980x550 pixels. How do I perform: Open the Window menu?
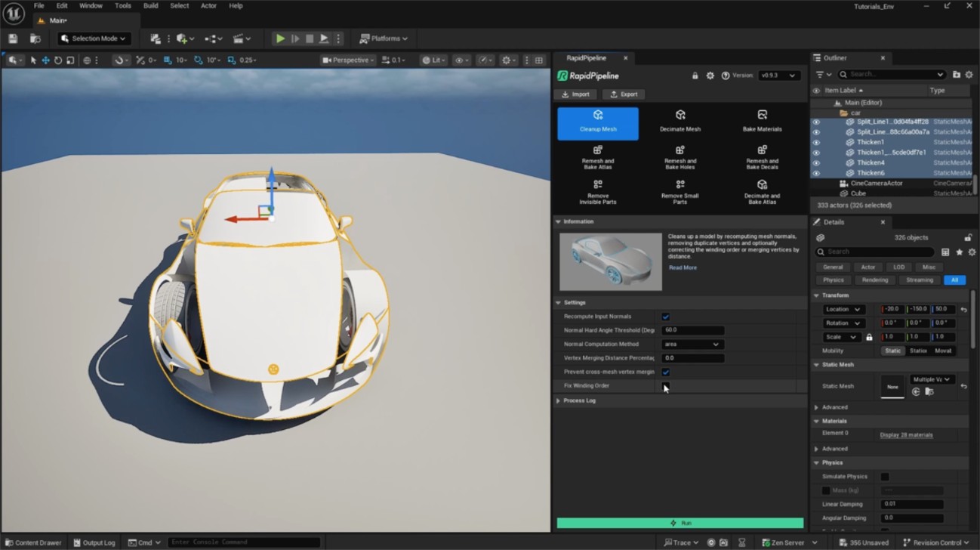91,5
